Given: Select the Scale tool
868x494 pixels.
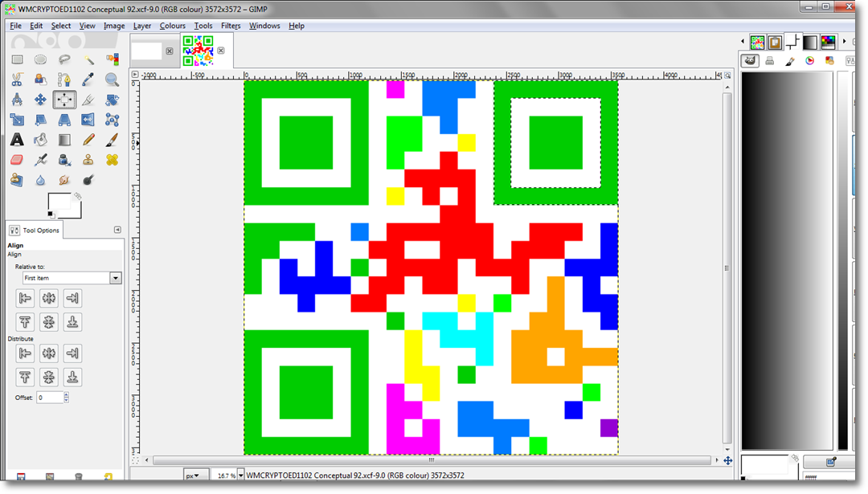Looking at the screenshot, I should click(17, 120).
